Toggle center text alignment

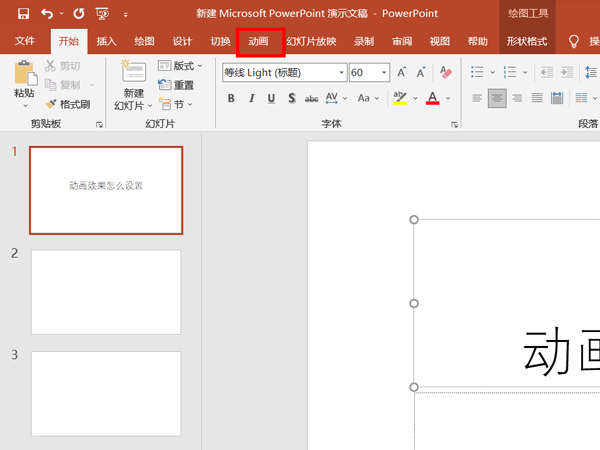(497, 98)
